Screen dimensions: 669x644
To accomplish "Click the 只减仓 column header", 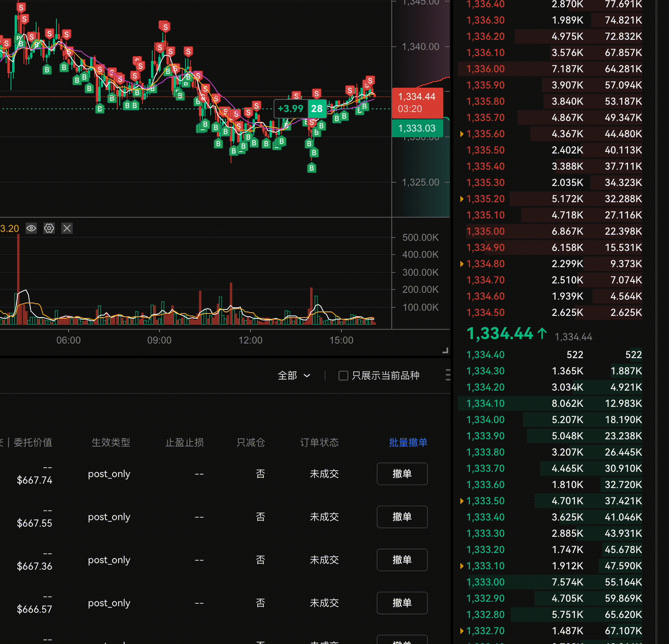I will [x=251, y=442].
